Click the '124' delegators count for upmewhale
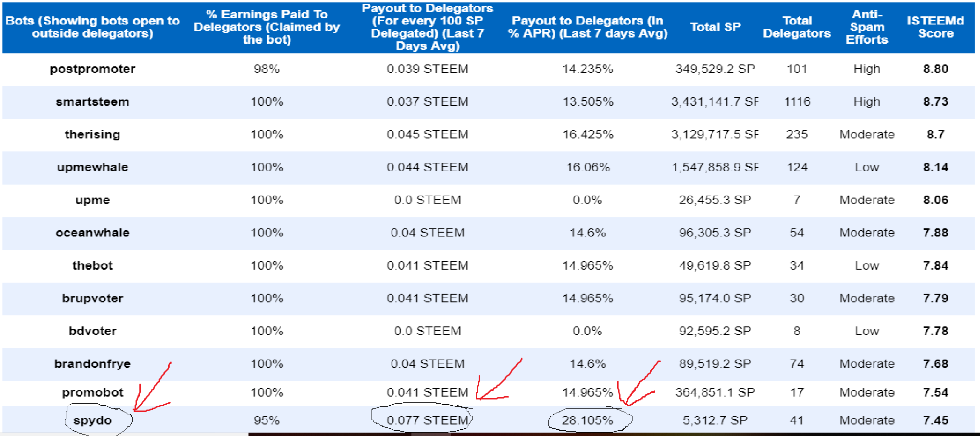980x436 pixels. coord(797,167)
